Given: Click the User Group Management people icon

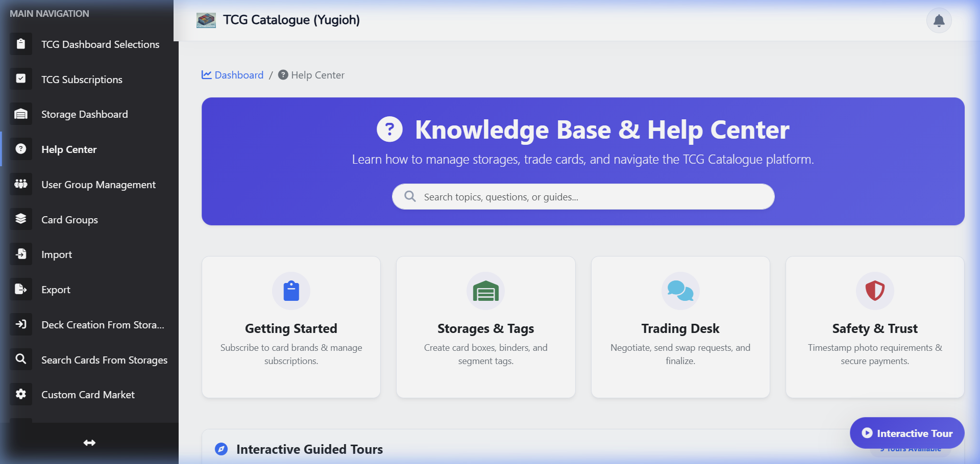Looking at the screenshot, I should 20,184.
